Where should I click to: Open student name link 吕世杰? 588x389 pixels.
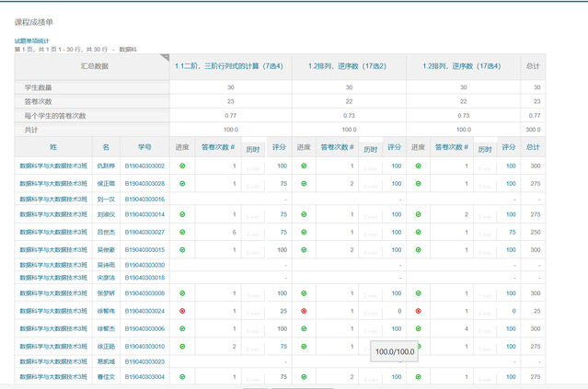click(105, 232)
